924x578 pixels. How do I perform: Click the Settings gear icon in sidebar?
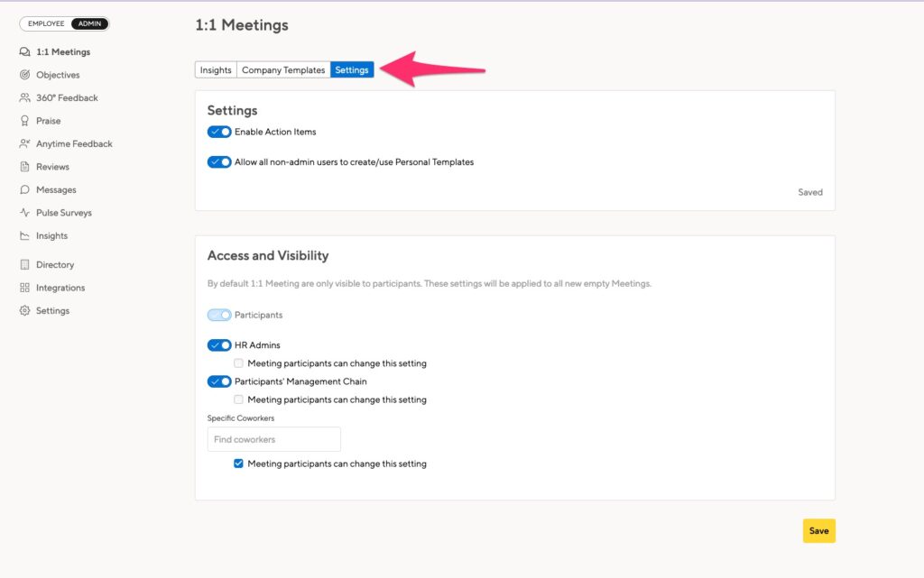click(24, 311)
